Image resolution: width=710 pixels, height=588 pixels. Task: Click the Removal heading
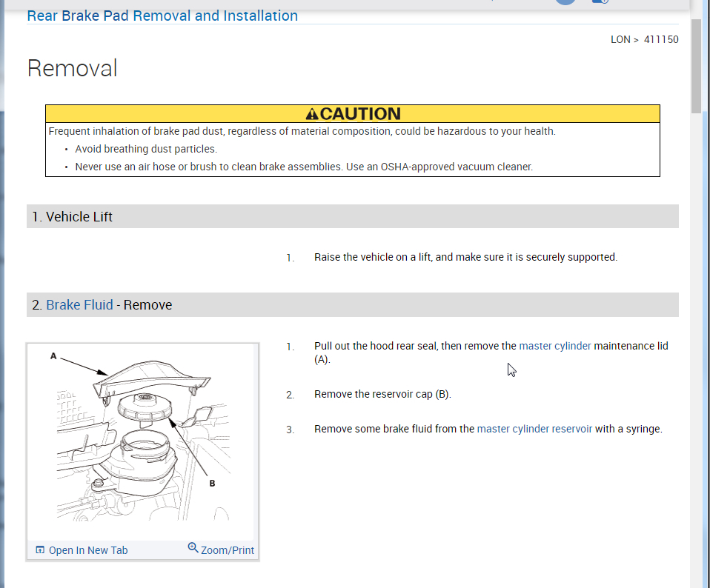tap(73, 68)
